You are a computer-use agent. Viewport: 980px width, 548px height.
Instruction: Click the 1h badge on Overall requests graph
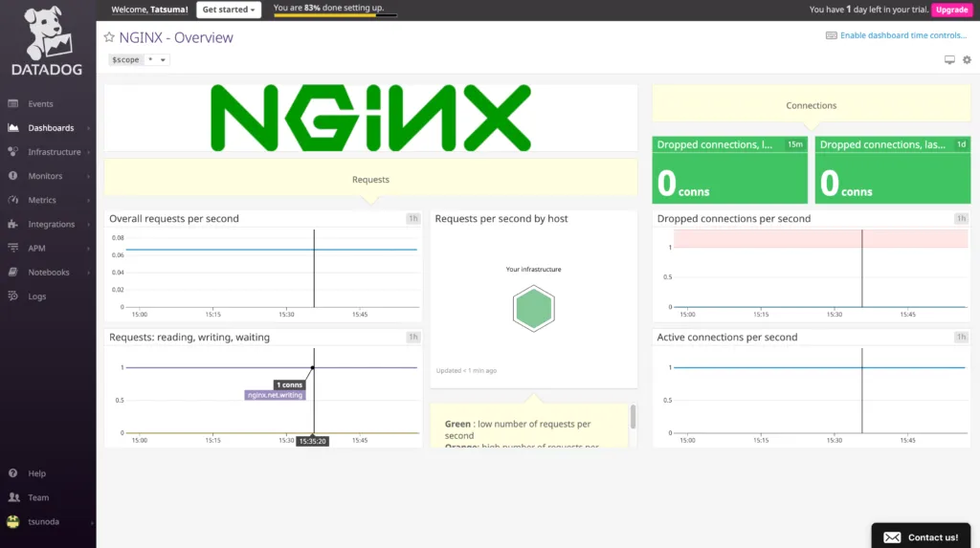coord(412,219)
